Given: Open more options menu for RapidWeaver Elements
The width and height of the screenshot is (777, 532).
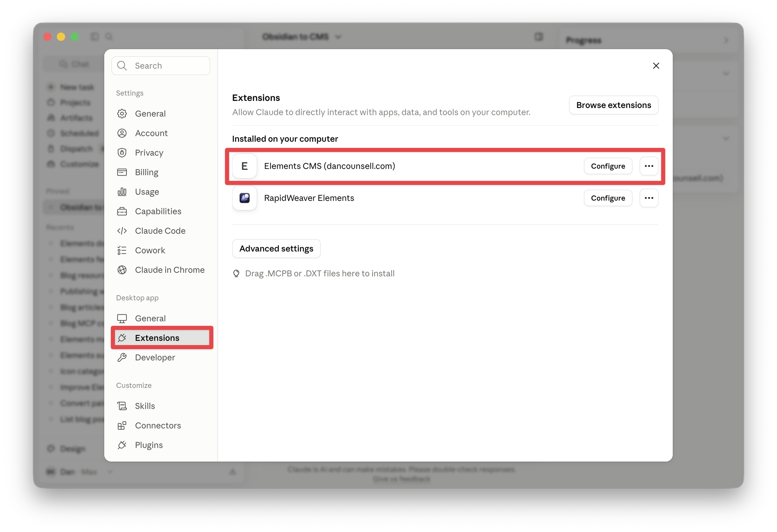Looking at the screenshot, I should point(648,198).
